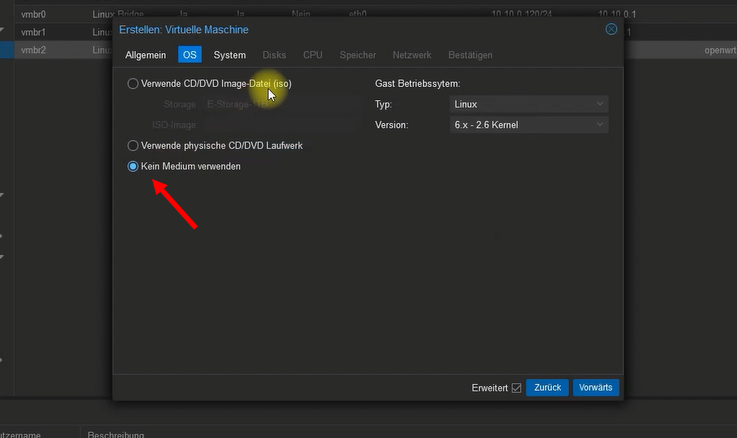This screenshot has height=438, width=737.
Task: Go to the Disks tab
Action: 274,55
